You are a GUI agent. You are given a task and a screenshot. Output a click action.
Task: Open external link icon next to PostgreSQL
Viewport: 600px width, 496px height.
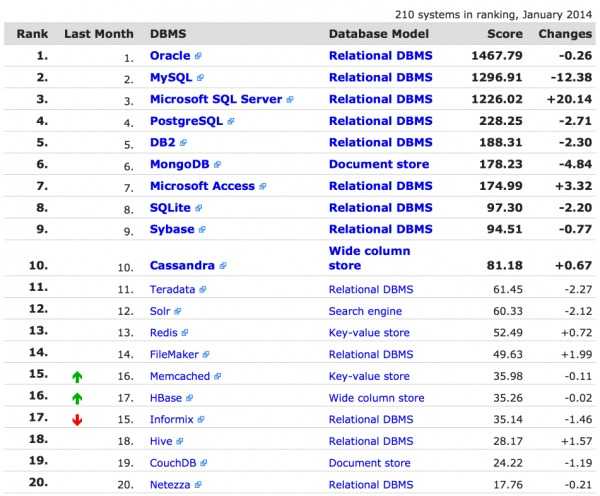[x=231, y=121]
